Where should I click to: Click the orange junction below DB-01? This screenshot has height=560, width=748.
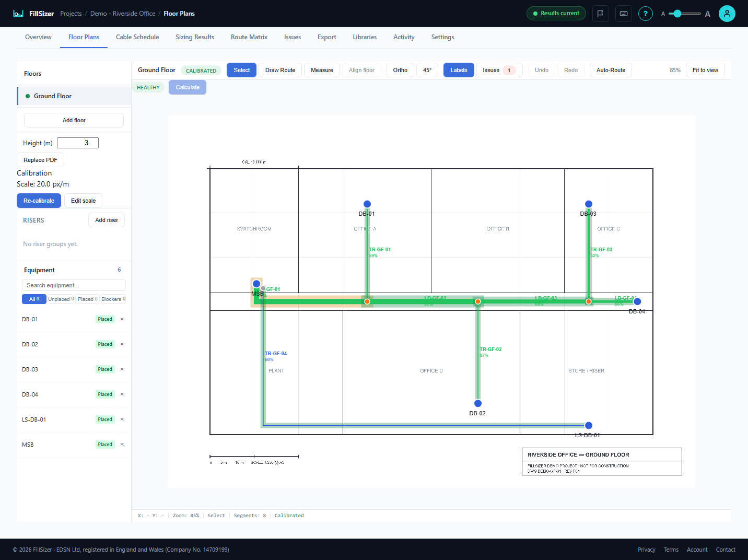[367, 301]
